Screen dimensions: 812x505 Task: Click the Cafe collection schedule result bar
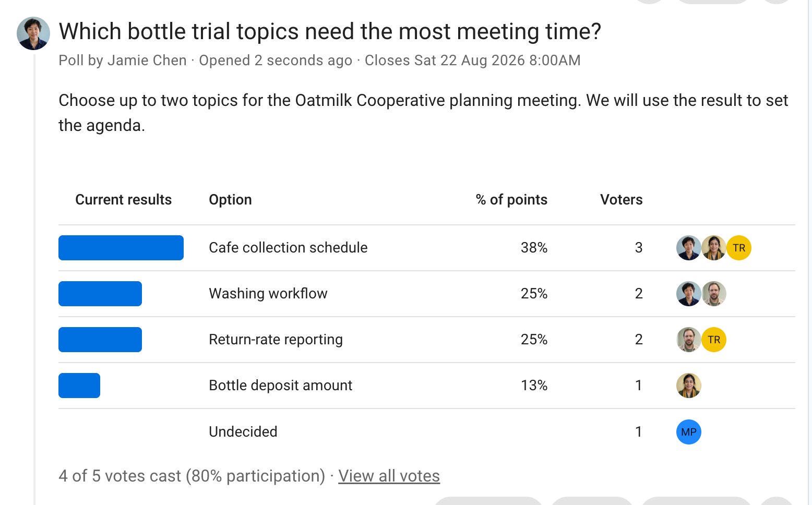click(x=121, y=248)
